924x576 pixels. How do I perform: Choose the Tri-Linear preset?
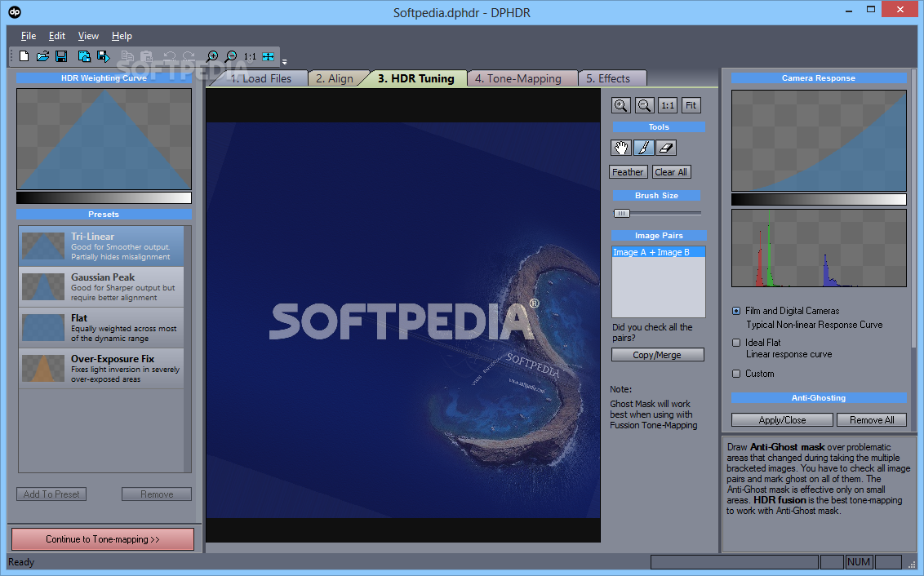101,246
